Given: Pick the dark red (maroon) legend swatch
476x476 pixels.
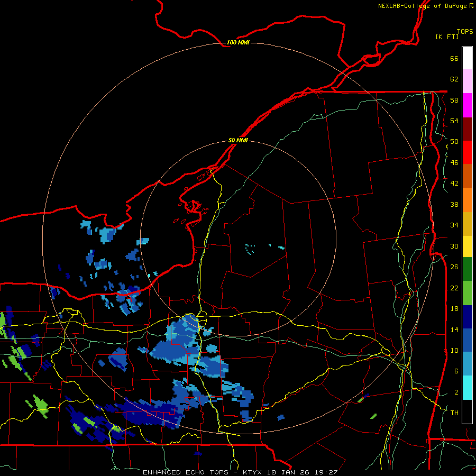Looking at the screenshot, I should click(x=467, y=129).
